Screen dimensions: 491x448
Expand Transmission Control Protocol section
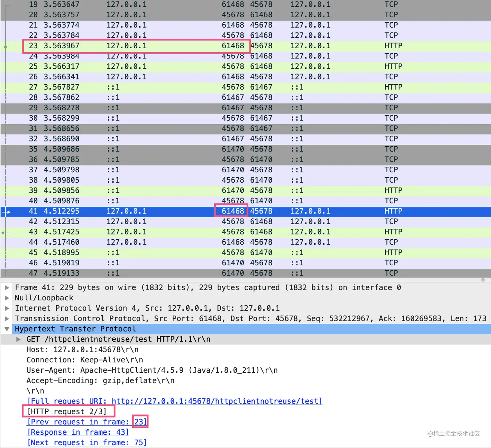coord(7,319)
